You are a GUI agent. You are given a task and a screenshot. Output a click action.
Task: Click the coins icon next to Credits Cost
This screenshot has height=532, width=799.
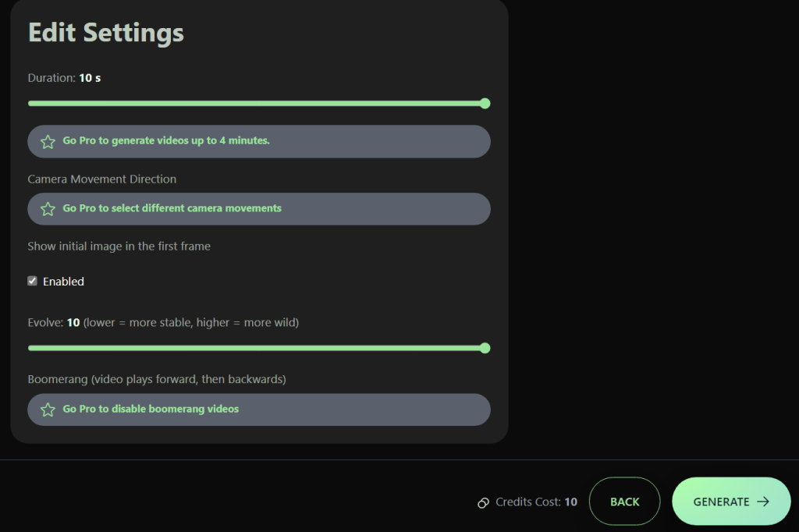[x=484, y=502]
